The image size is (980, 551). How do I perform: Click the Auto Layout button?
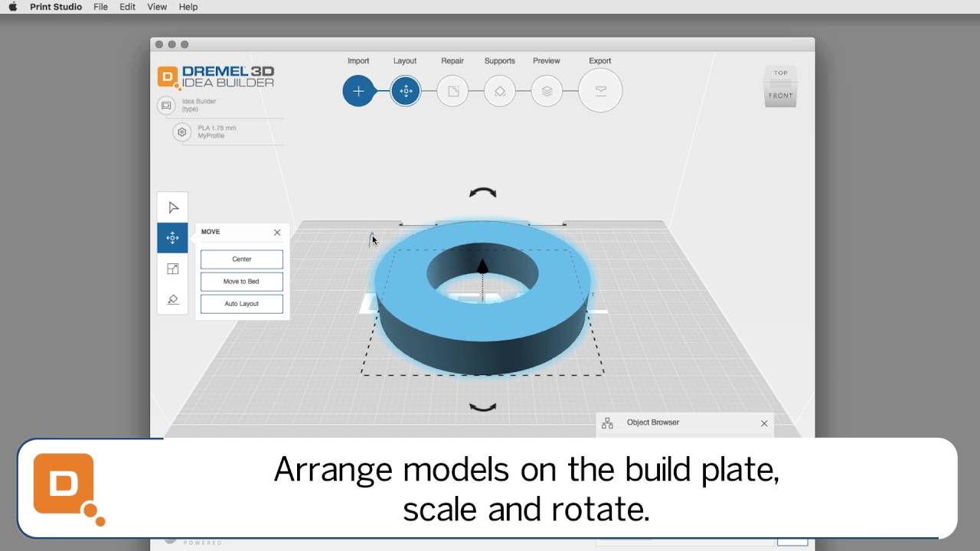point(242,304)
